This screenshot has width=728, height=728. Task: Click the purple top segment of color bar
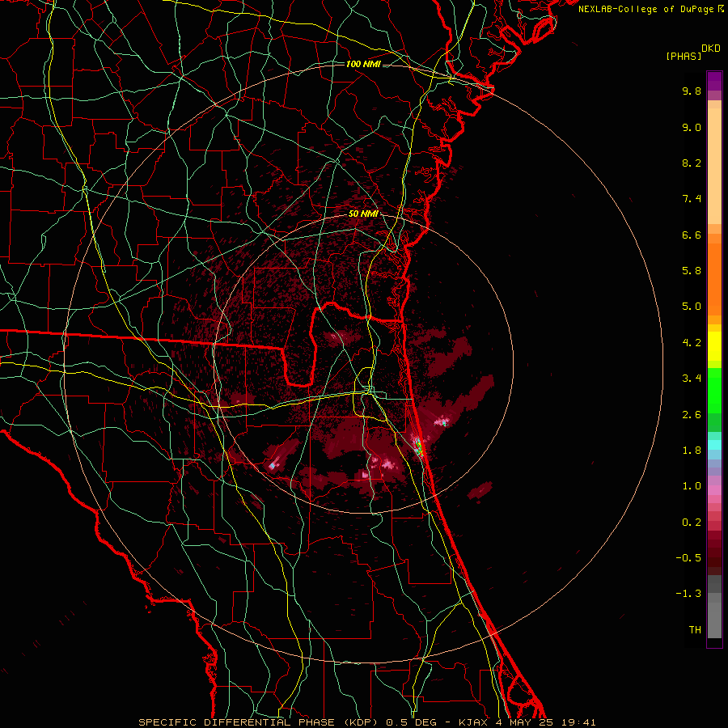click(x=714, y=81)
